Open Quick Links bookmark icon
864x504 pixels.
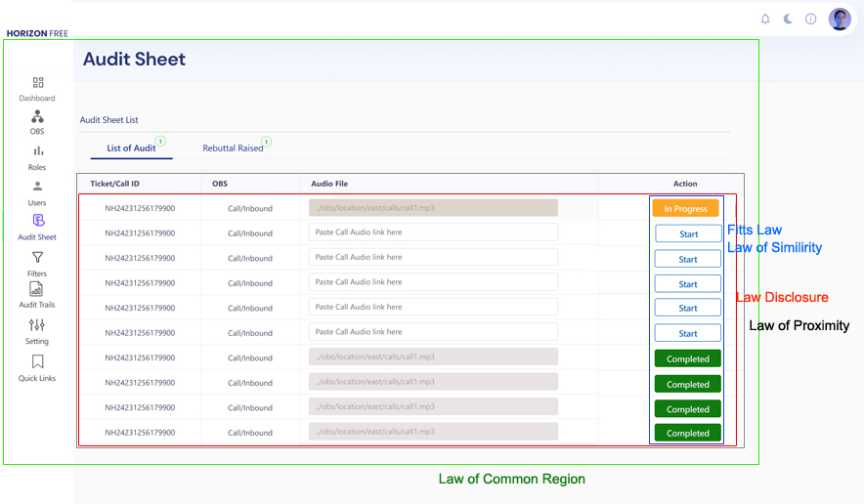37,362
